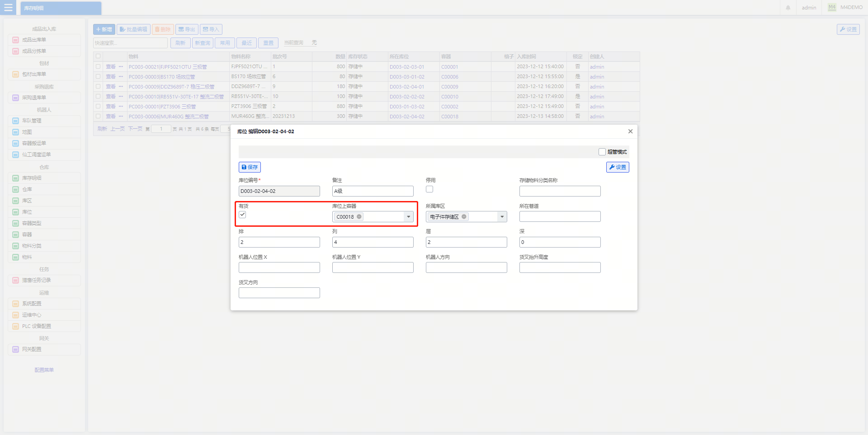Open more actions for PC003-00021 row
The width and height of the screenshot is (868, 435).
pos(121,66)
